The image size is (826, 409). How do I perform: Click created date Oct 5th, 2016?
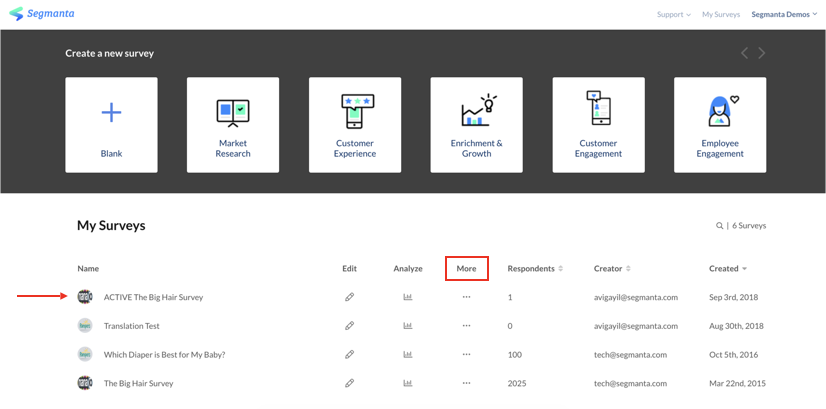click(733, 355)
